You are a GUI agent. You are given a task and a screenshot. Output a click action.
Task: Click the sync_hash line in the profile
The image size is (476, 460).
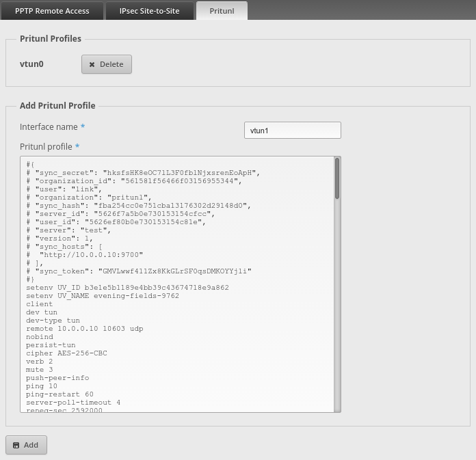[x=138, y=206]
